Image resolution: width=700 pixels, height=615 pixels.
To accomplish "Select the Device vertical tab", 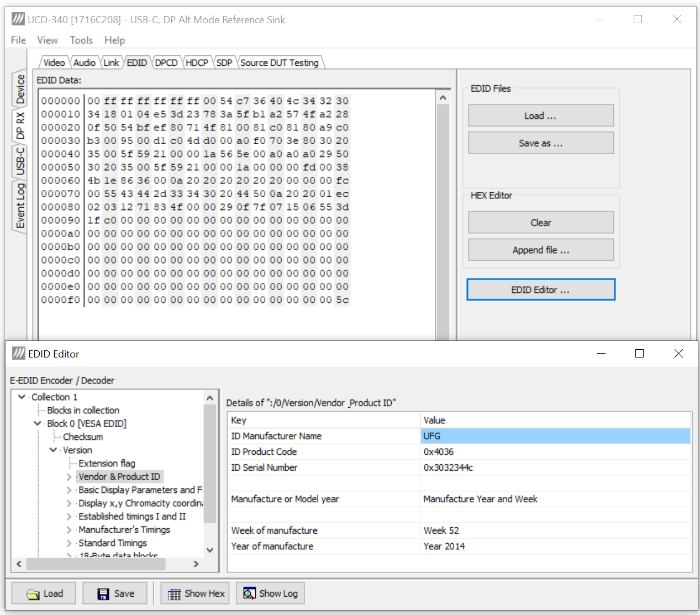I will click(20, 90).
